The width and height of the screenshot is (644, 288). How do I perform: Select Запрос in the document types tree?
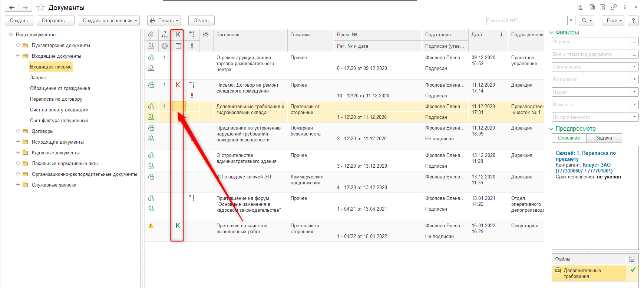coord(38,78)
